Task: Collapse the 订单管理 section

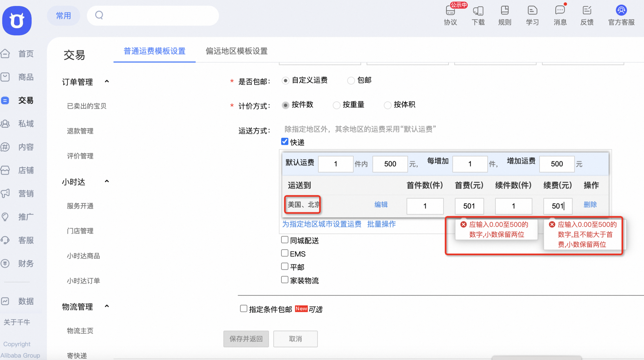Action: pos(107,82)
